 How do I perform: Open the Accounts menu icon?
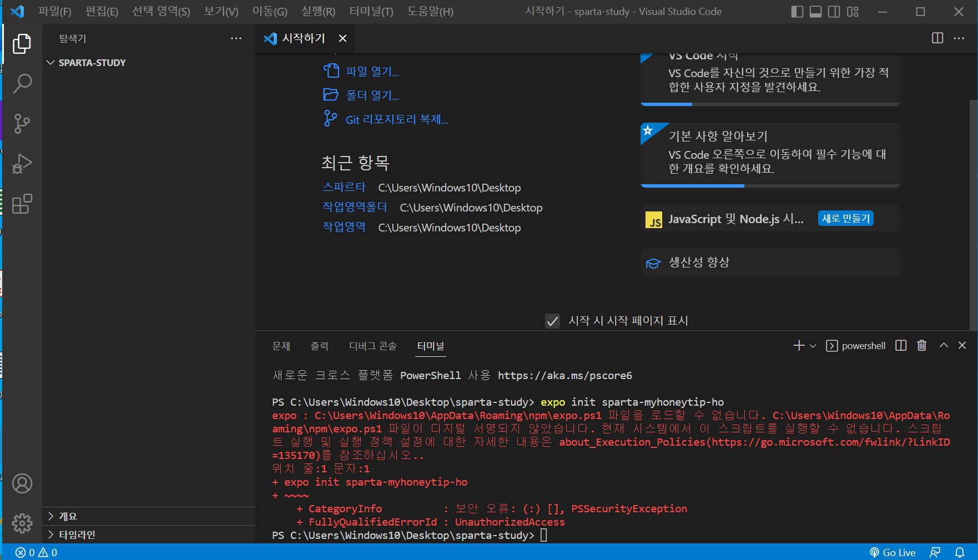pos(22,483)
